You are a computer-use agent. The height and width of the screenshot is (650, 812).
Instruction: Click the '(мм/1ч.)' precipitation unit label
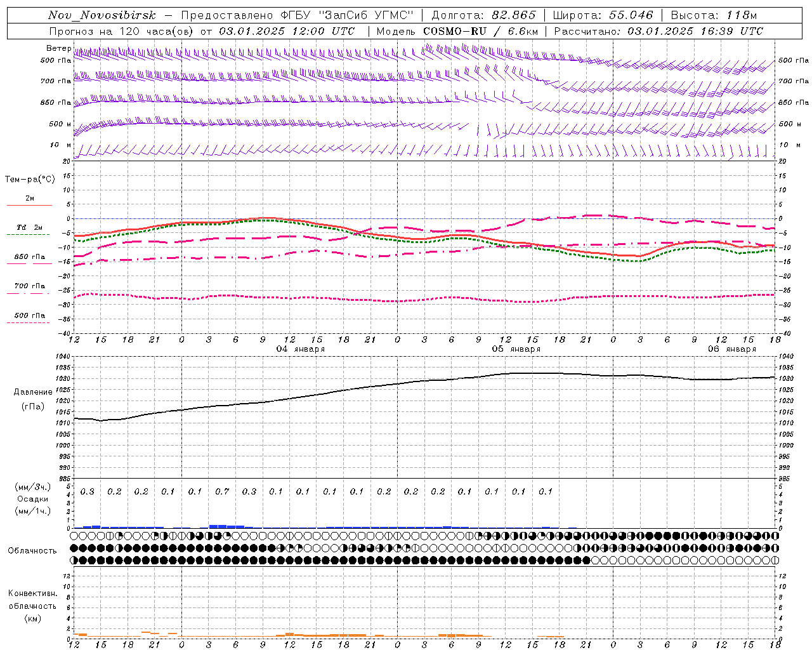coord(33,511)
